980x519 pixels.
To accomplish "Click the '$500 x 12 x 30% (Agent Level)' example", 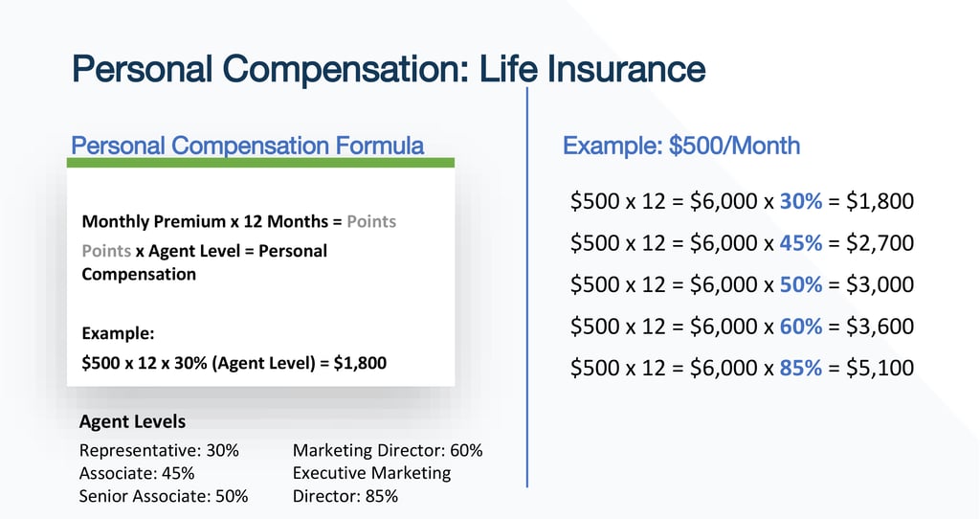I will (234, 363).
